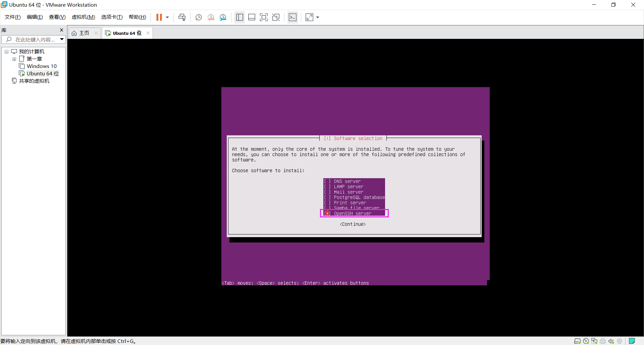Switch to the 主页 home tab
The width and height of the screenshot is (644, 345).
[x=84, y=33]
